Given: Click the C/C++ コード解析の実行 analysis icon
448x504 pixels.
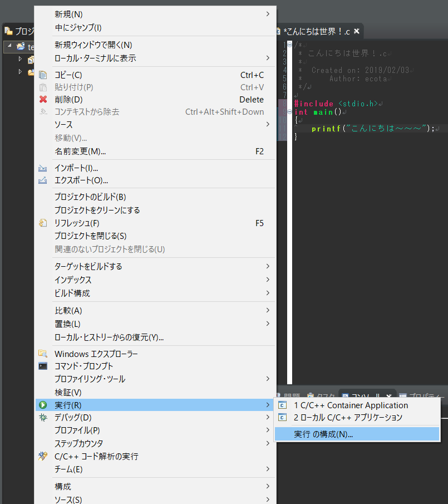Looking at the screenshot, I should coord(43,456).
